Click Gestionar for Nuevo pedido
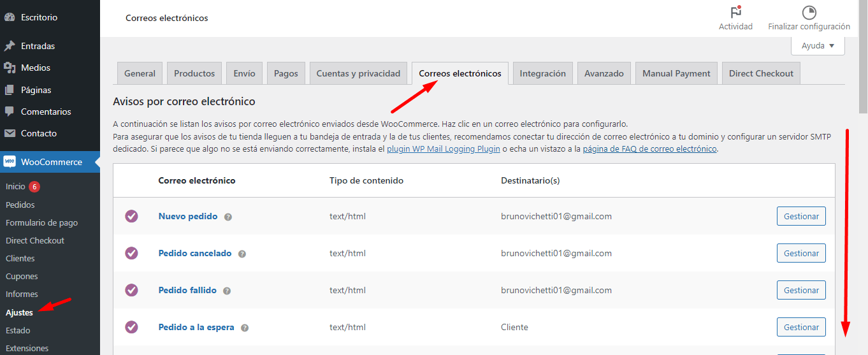This screenshot has width=868, height=355. [801, 216]
